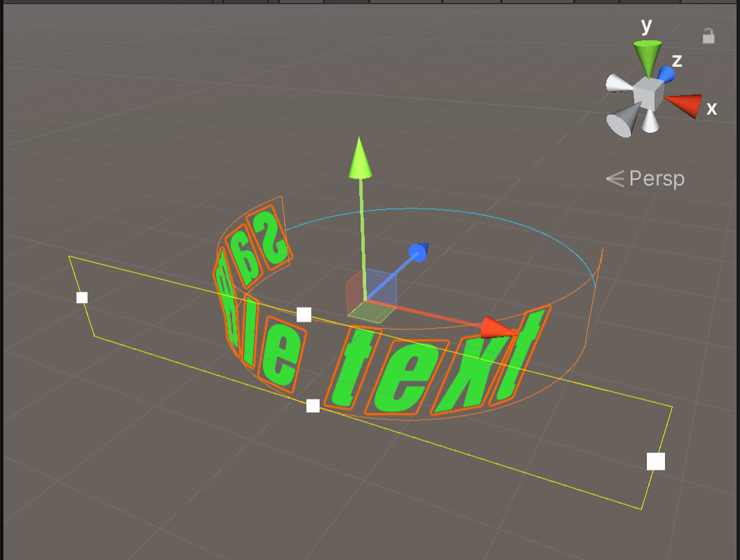740x560 pixels.
Task: Click the blue Z-axis handle sphere
Action: 418,254
